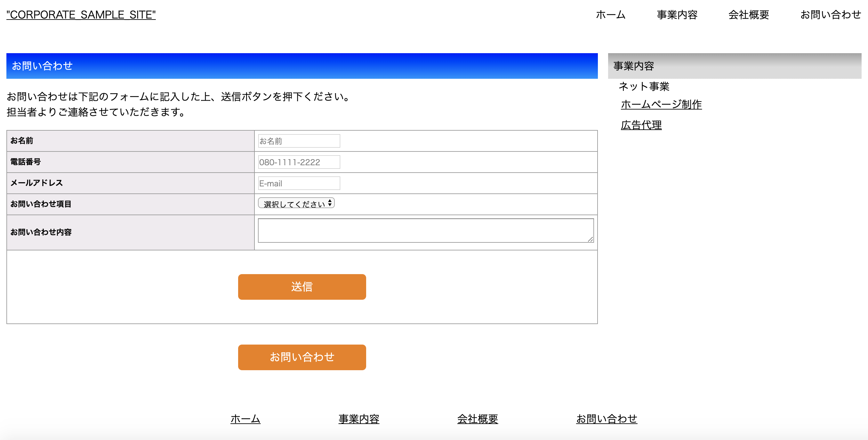Open 会社概要 from the footer links
The image size is (868, 440).
pos(478,419)
